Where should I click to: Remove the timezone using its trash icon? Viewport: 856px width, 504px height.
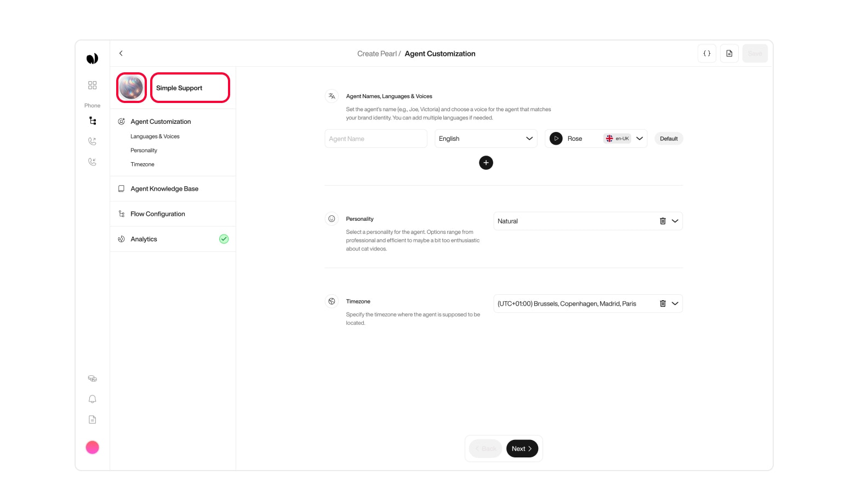(663, 303)
